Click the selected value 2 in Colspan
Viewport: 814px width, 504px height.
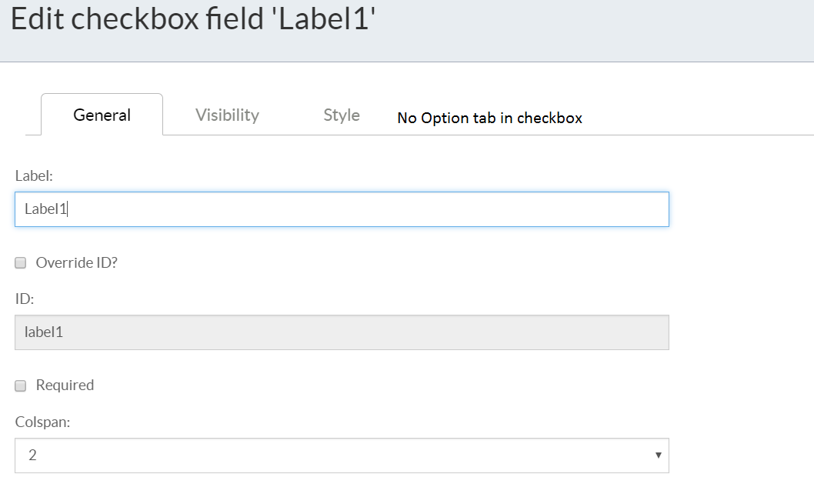tap(32, 456)
